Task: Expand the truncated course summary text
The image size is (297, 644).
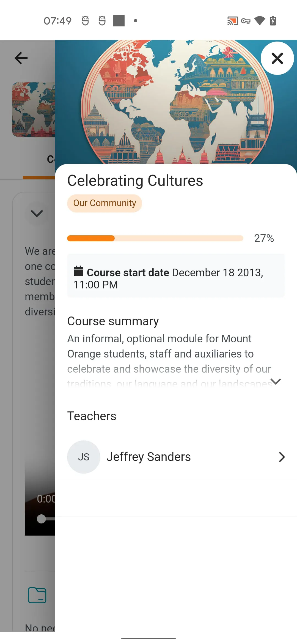Action: click(x=275, y=382)
